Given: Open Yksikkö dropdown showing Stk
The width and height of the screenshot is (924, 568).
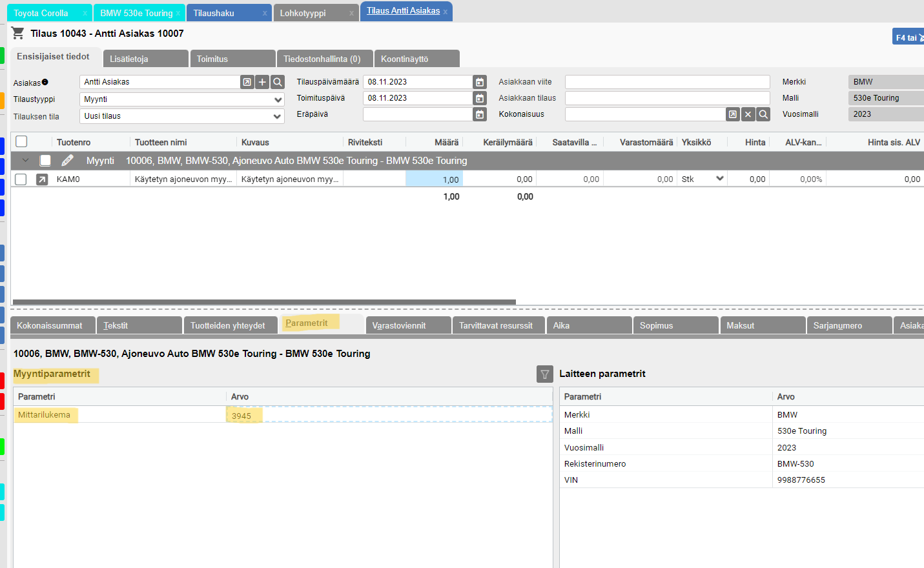Looking at the screenshot, I should click(x=703, y=179).
